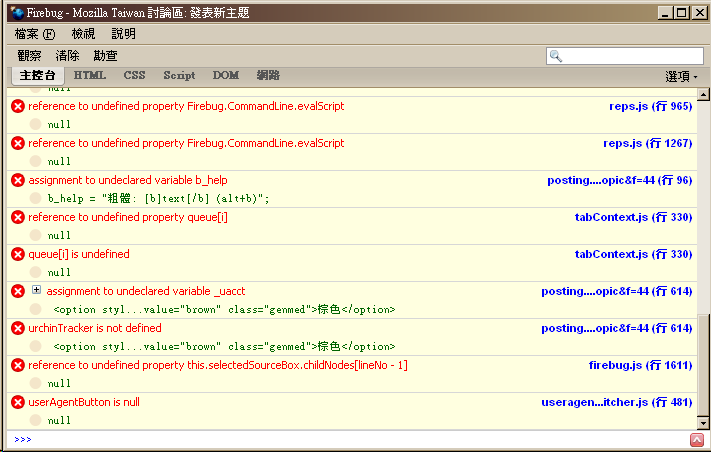Click red error icon beside b_help assignment

18,180
